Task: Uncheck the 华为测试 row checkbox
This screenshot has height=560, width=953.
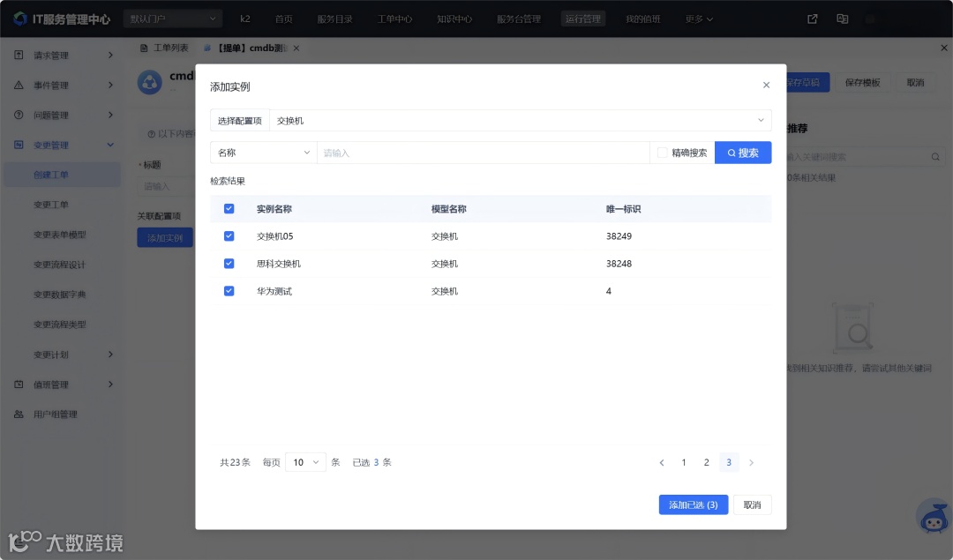Action: pyautogui.click(x=229, y=291)
